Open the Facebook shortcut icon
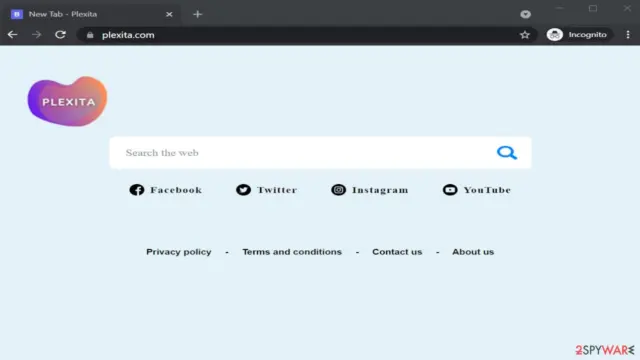 (137, 190)
